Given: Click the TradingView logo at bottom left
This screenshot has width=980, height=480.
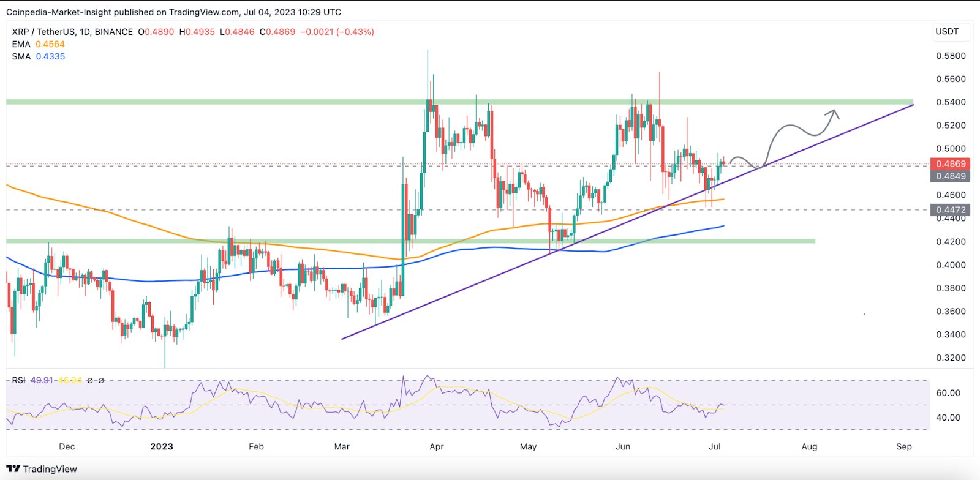Looking at the screenshot, I should 42,469.
